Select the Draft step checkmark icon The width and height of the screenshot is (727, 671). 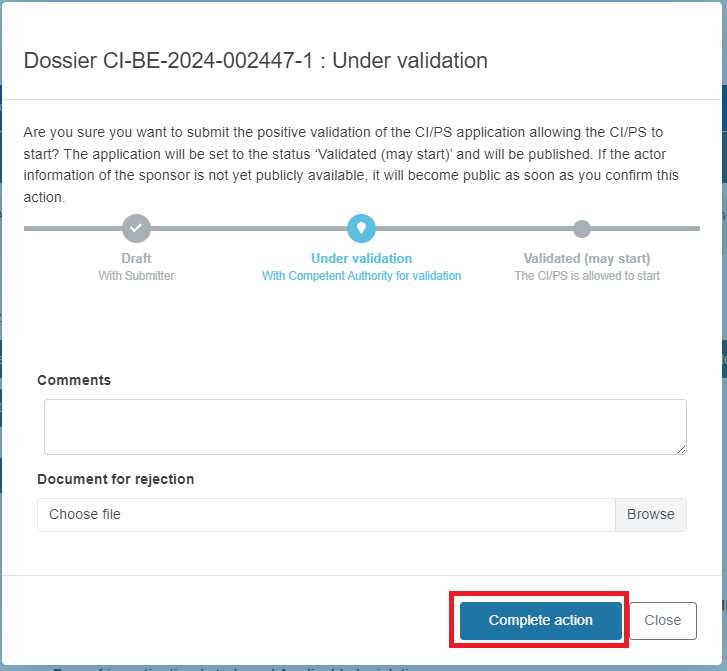[136, 228]
